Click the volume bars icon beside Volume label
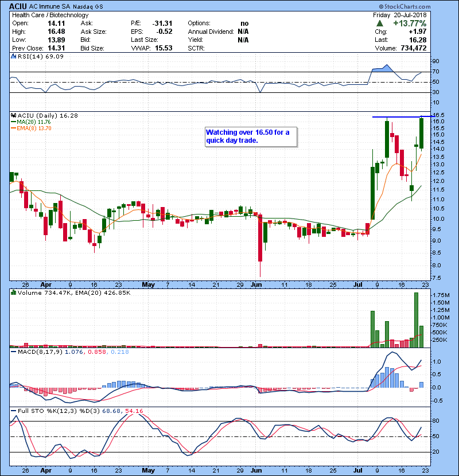Viewport: 459px width, 476px height. [13, 292]
